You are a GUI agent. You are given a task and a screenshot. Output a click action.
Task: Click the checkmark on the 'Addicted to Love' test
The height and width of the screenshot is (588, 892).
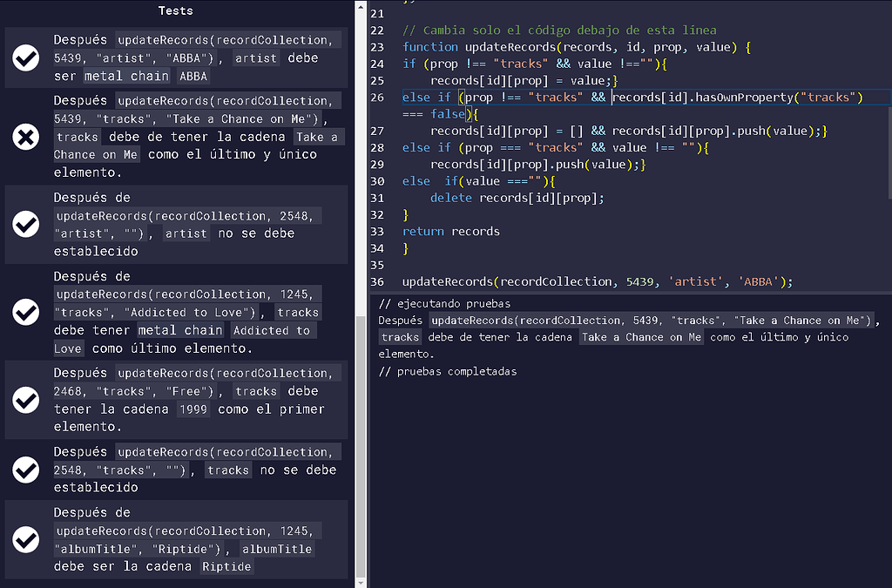25,312
